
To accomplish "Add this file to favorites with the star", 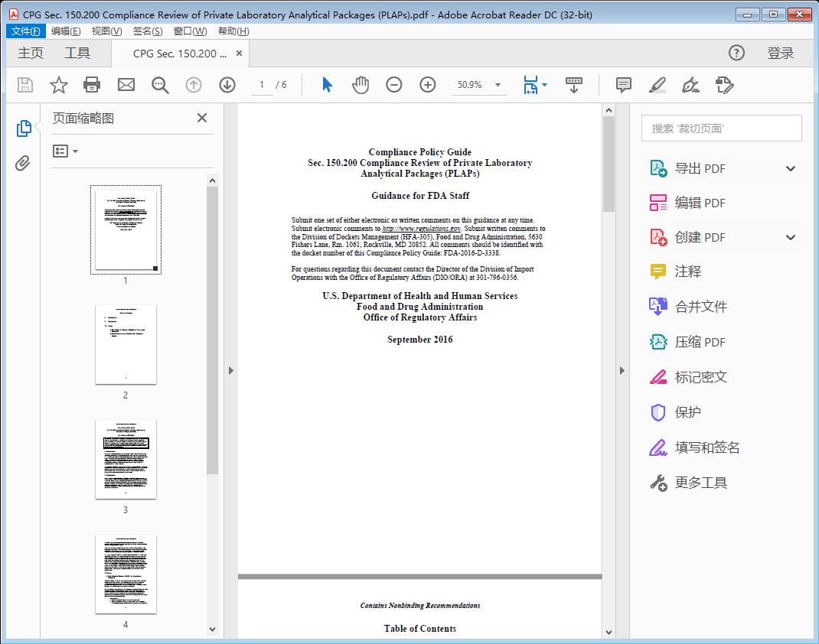I will tap(58, 85).
